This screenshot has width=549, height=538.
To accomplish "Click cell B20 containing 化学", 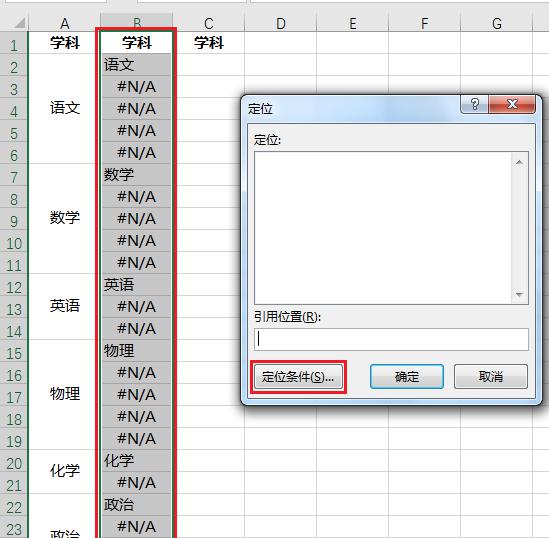I will 137,461.
